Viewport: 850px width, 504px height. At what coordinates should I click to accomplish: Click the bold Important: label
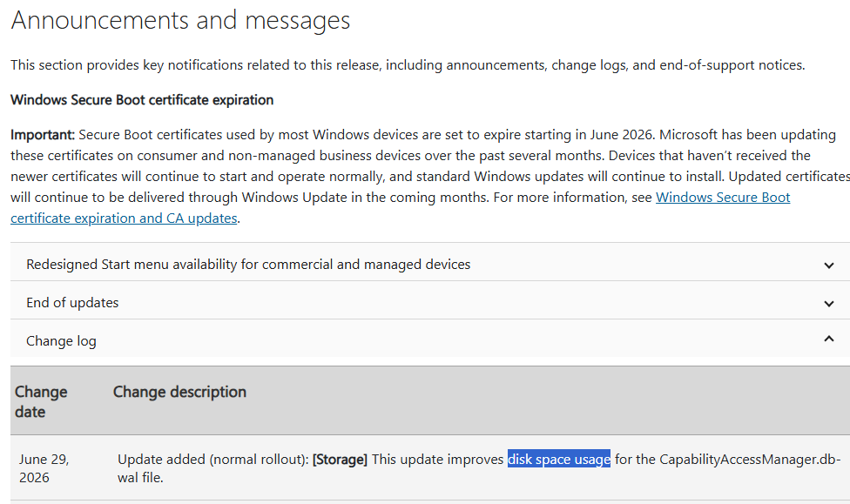pos(43,135)
